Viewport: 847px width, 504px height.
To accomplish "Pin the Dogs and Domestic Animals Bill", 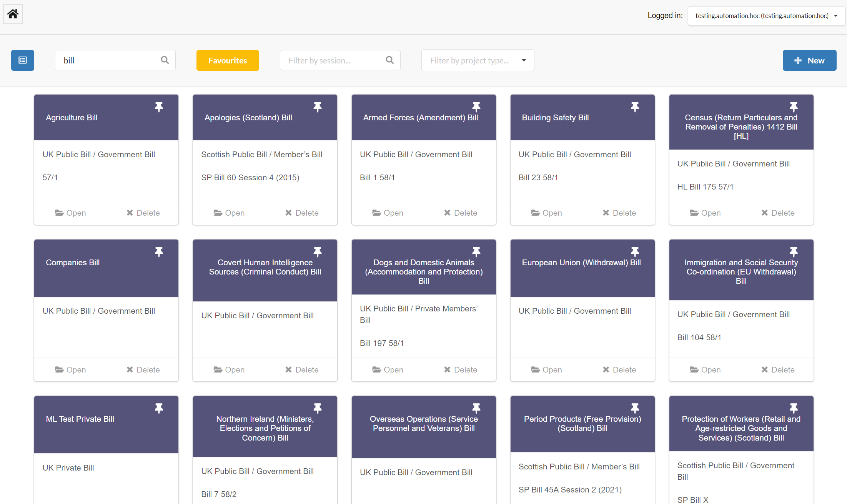I will [476, 252].
